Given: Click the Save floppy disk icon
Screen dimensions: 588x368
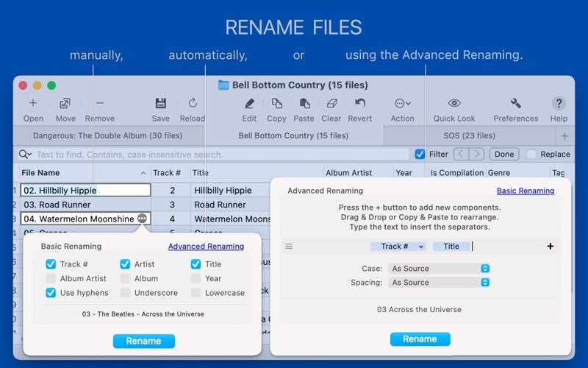Looking at the screenshot, I should pyautogui.click(x=160, y=103).
